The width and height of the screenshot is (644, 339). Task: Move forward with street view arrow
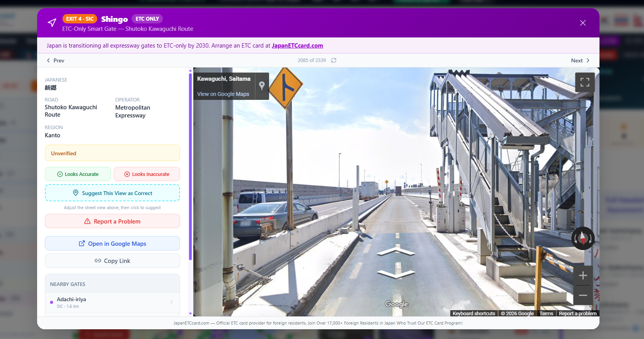(396, 251)
